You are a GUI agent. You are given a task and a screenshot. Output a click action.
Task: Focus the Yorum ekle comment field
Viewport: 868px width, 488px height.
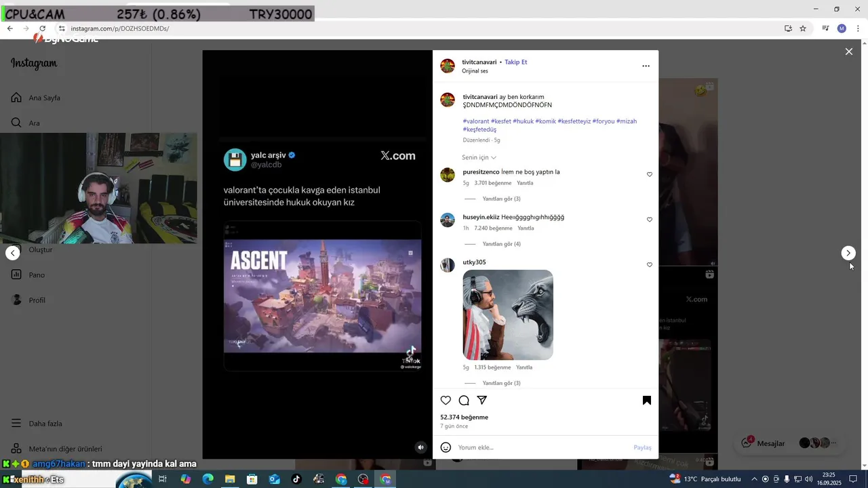click(x=542, y=447)
